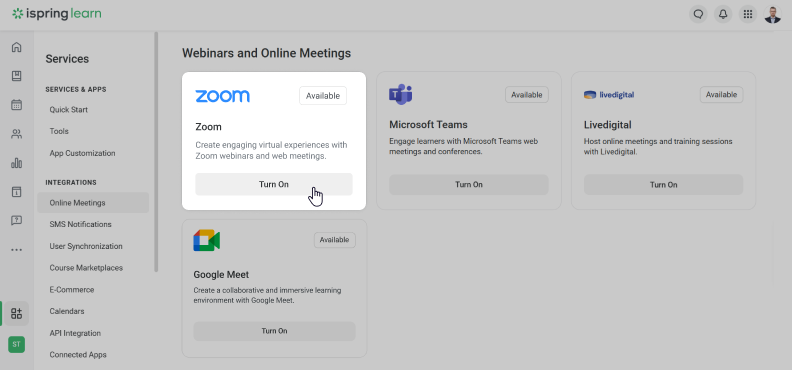Click the Services panel heading

[x=67, y=59]
